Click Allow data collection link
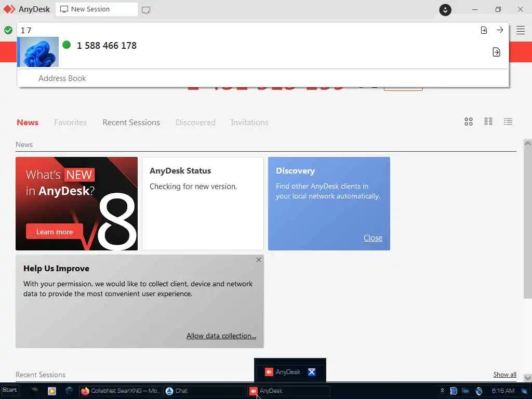The image size is (532, 399). [x=221, y=336]
